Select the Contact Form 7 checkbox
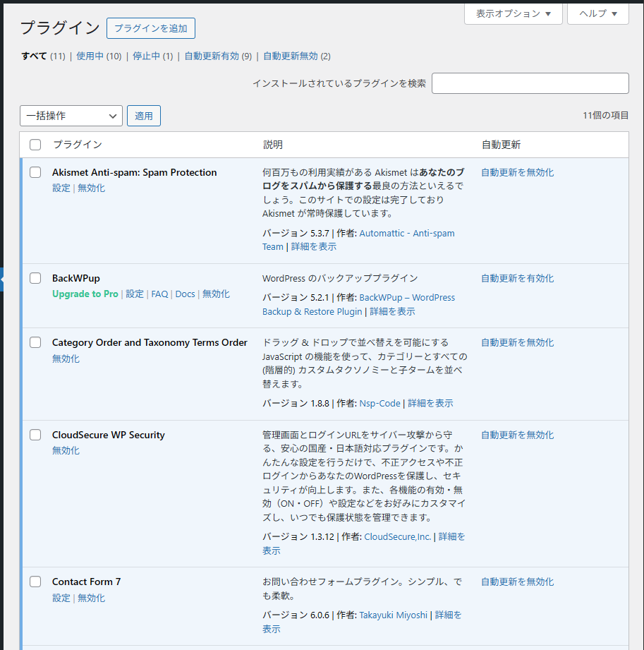This screenshot has height=650, width=644. pos(35,582)
